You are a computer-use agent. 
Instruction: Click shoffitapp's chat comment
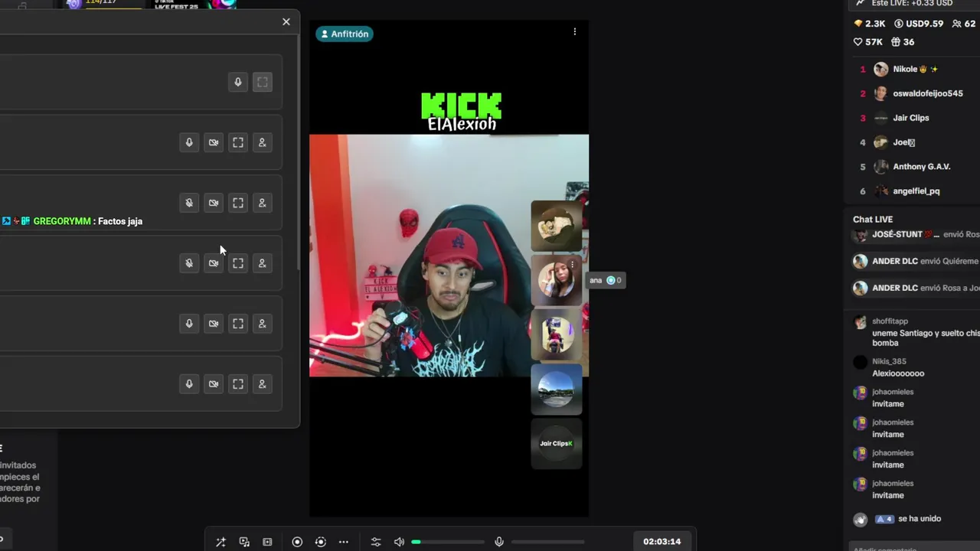pyautogui.click(x=916, y=331)
